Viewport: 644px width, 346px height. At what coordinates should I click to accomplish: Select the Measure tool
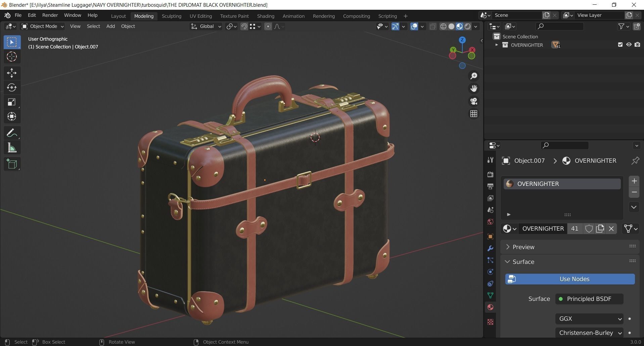point(12,148)
